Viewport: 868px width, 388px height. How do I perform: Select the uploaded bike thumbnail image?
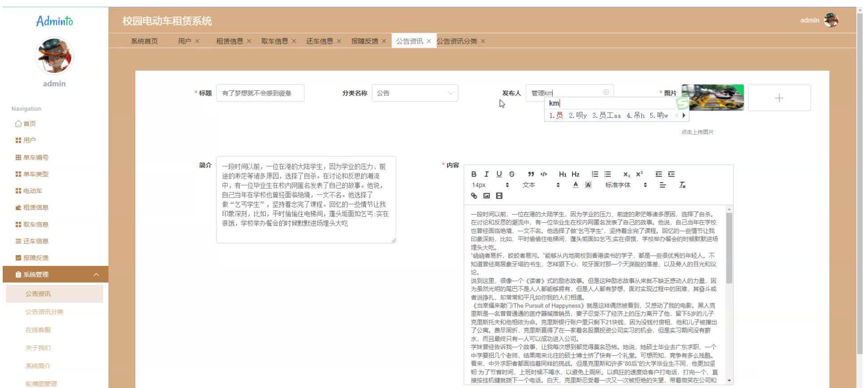click(x=712, y=97)
